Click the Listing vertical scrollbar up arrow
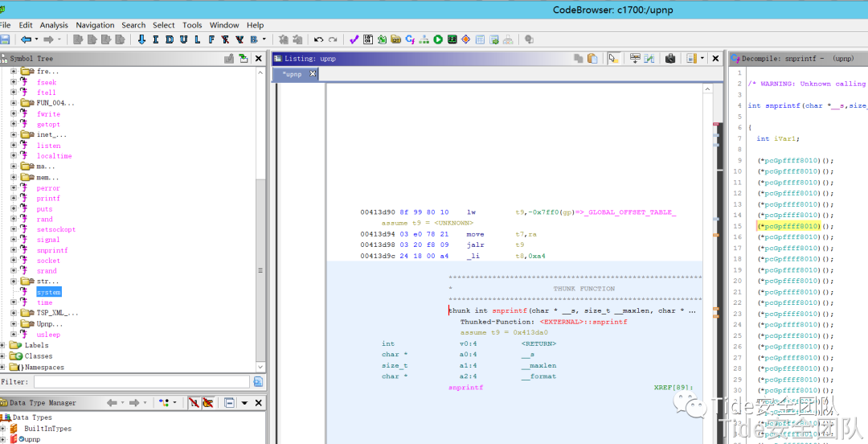 point(707,89)
